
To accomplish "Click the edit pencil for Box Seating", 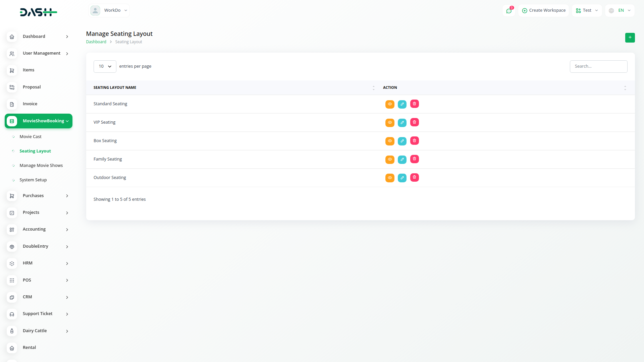I will pos(402,141).
